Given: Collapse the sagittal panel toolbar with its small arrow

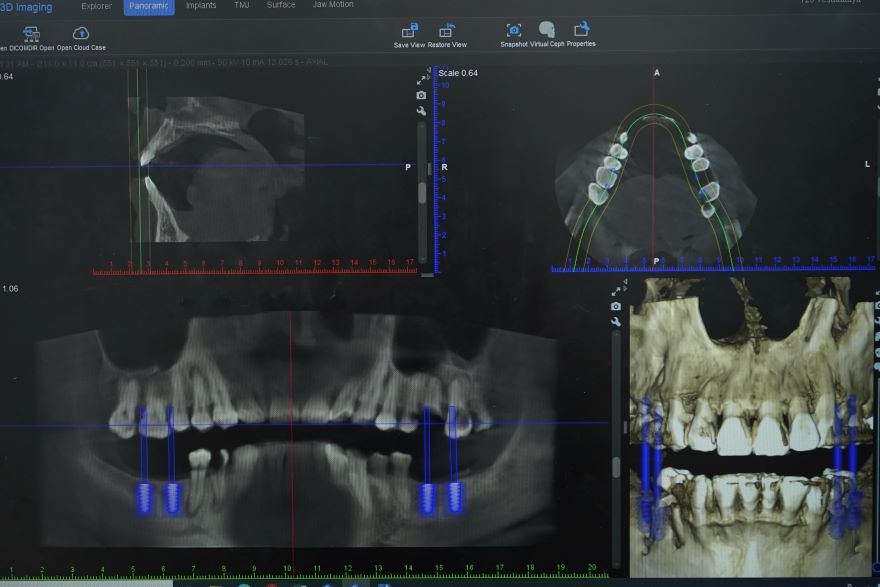Looking at the screenshot, I should [x=428, y=72].
